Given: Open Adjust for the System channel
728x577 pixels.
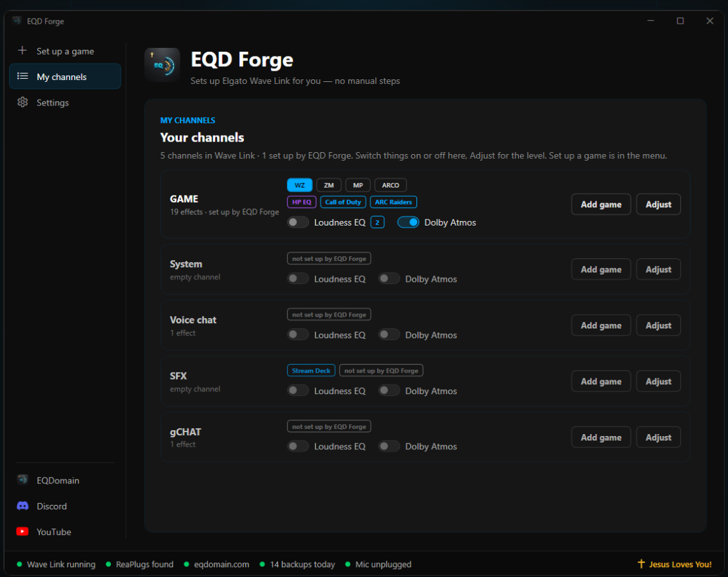Looking at the screenshot, I should coord(658,269).
